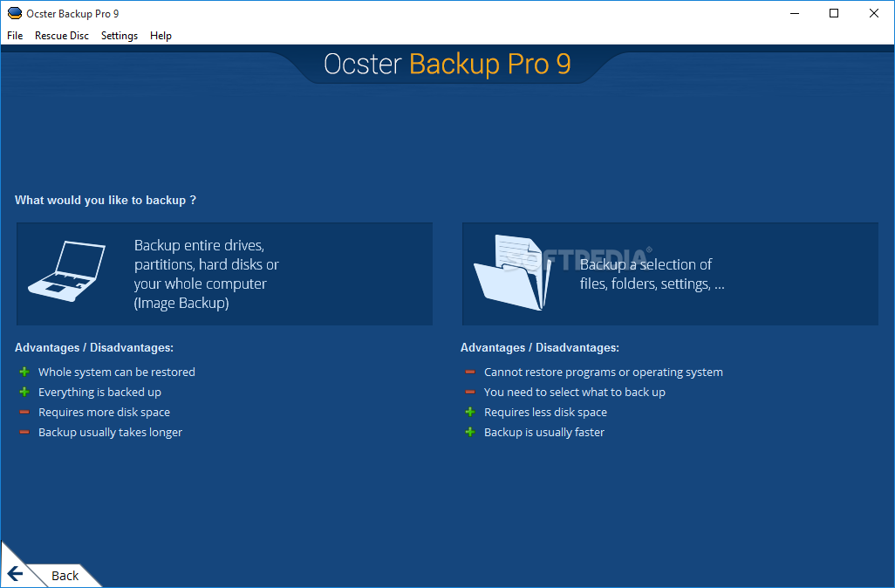The height and width of the screenshot is (588, 895).
Task: Open the File menu
Action: pyautogui.click(x=15, y=36)
